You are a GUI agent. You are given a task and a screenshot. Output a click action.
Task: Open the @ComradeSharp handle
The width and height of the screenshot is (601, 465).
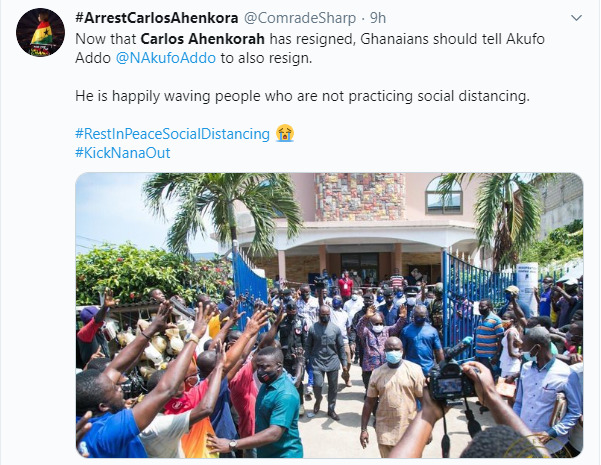tap(300, 18)
